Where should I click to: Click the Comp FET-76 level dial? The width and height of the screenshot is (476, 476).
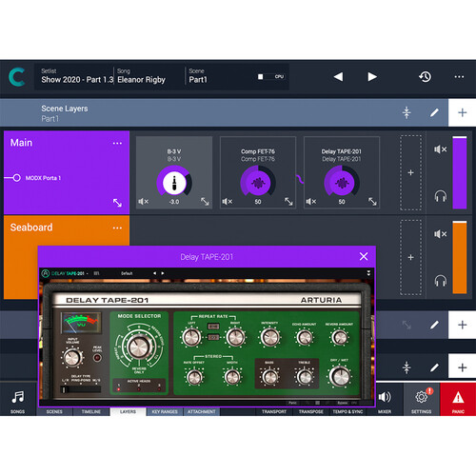pyautogui.click(x=258, y=182)
